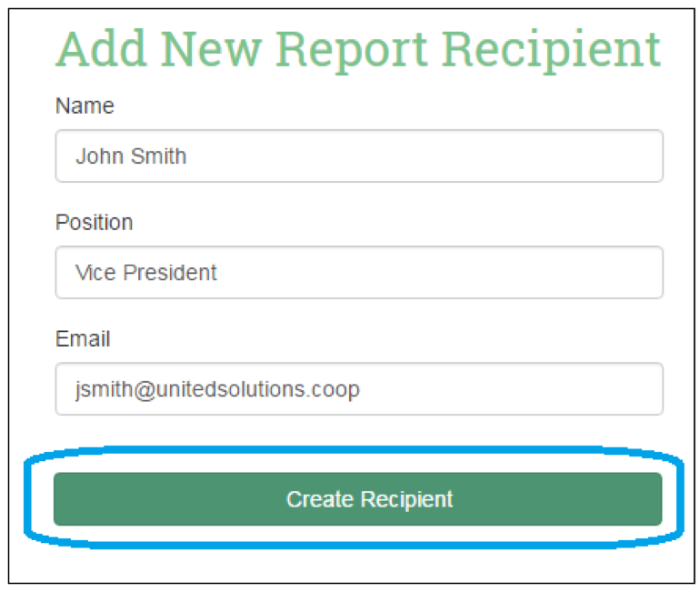Screen dimensions: 700x592
Task: Click the Email field label
Action: click(x=83, y=339)
